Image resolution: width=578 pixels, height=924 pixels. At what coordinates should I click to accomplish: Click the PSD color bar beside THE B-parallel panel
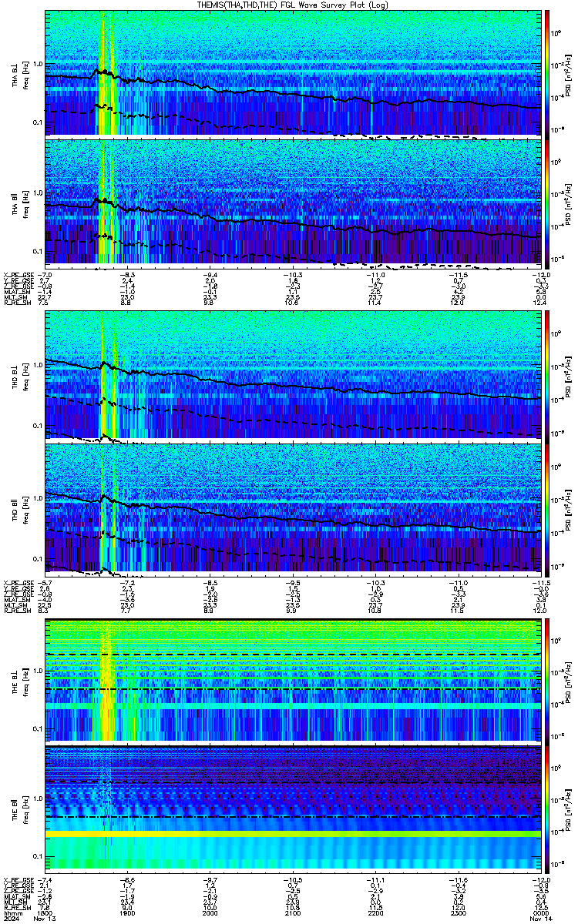[x=547, y=808]
